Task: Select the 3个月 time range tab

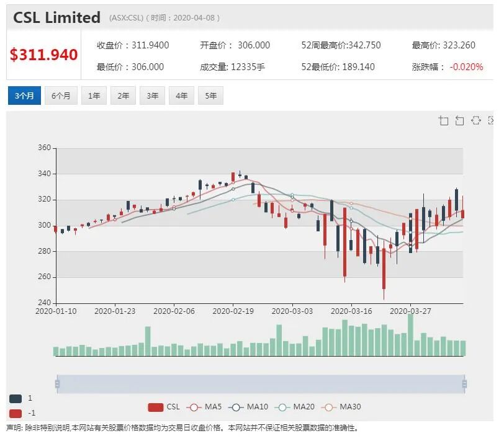Action: tap(24, 96)
